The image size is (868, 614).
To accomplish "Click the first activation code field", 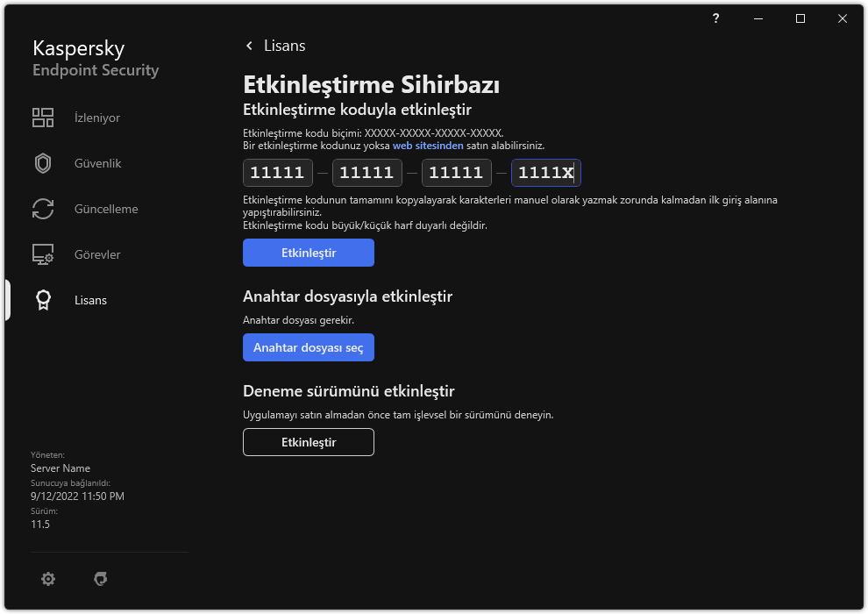I will click(277, 173).
